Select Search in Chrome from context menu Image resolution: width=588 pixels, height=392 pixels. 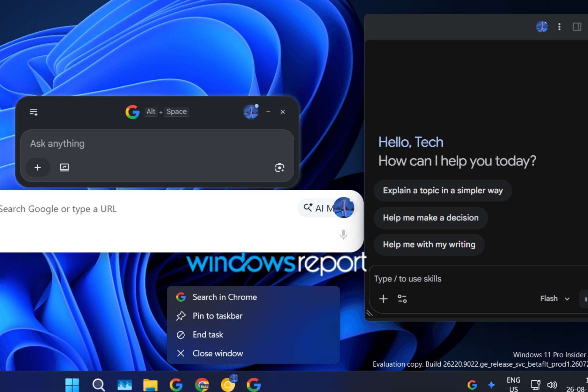click(x=253, y=297)
